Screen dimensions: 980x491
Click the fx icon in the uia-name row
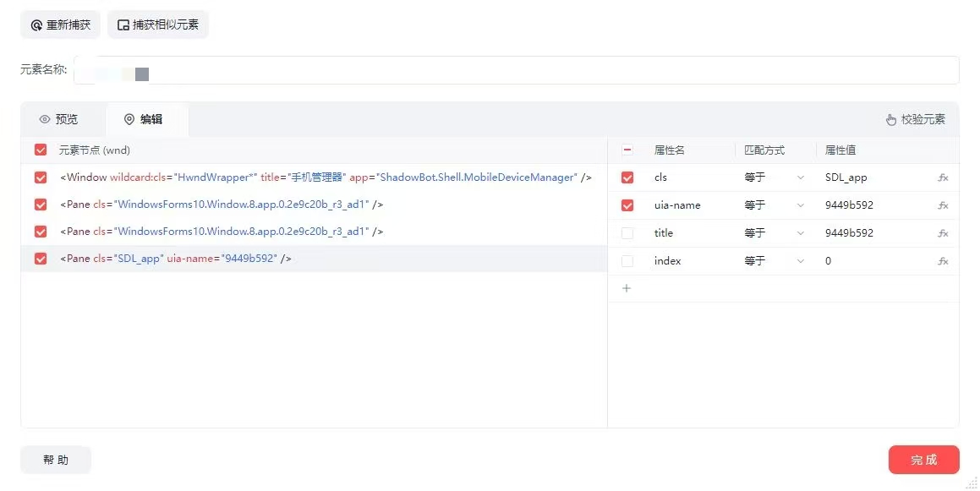click(943, 205)
